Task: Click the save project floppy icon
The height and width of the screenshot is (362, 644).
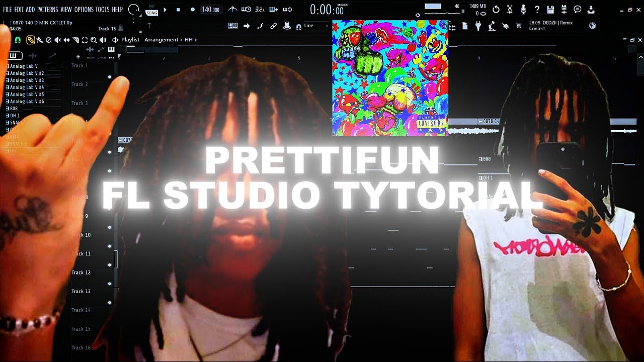Action: click(551, 10)
